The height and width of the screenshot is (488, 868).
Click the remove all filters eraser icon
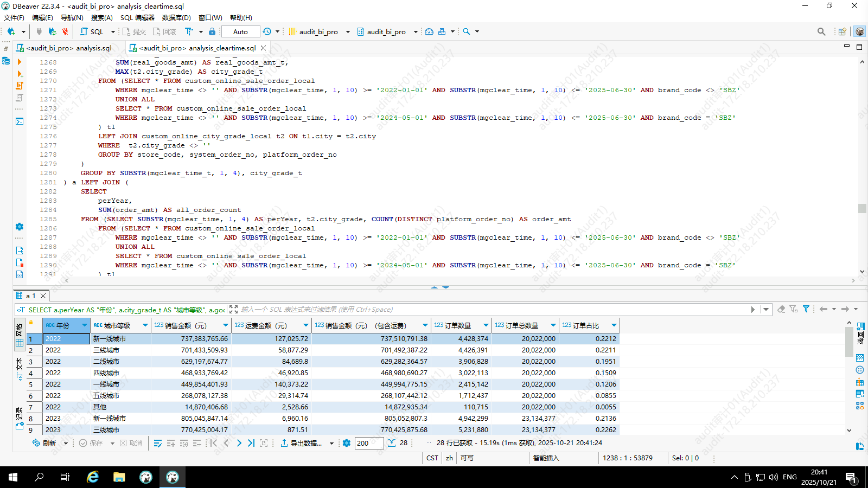tap(781, 309)
